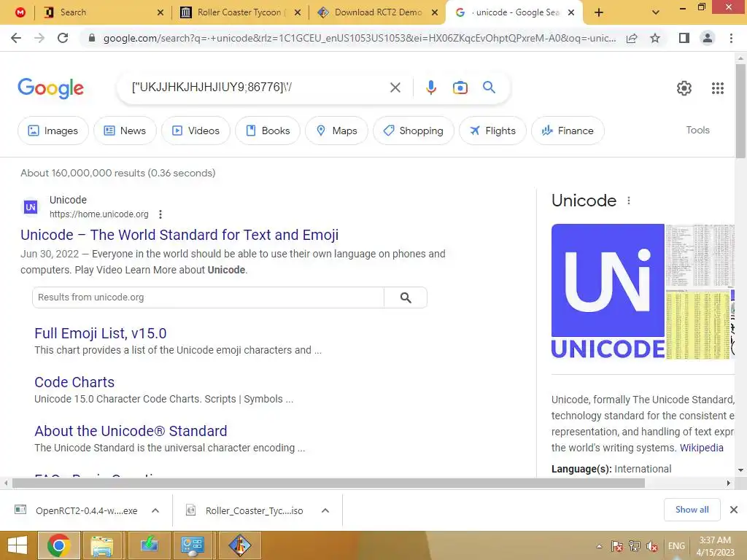Search within unicode.org results magnifier

click(406, 297)
